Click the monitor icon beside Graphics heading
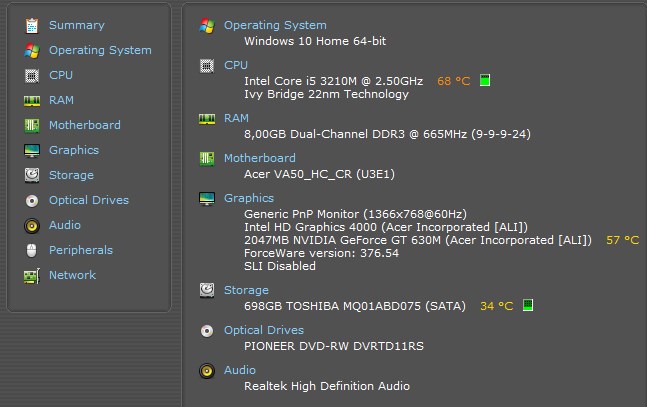The width and height of the screenshot is (647, 407). (x=207, y=199)
